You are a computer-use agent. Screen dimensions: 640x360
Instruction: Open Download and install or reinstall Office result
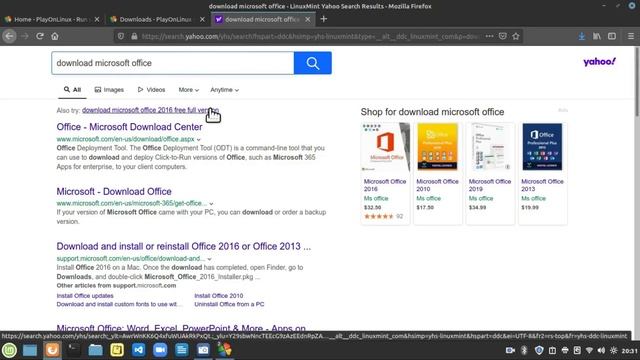tap(184, 247)
